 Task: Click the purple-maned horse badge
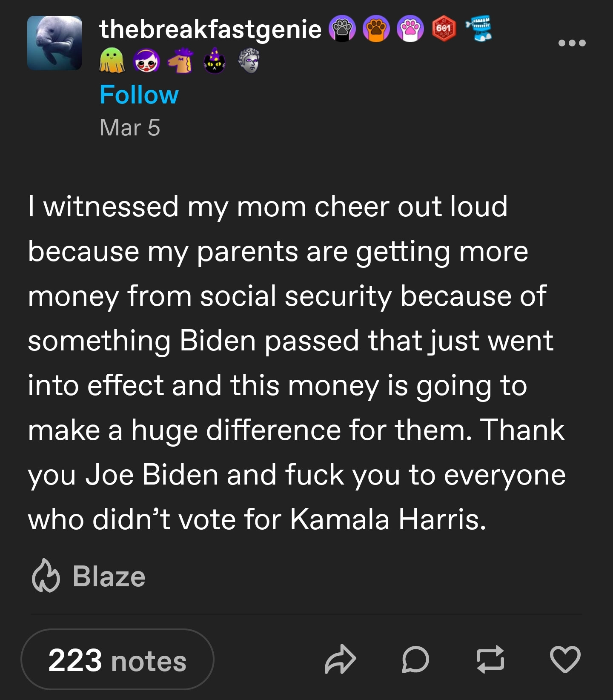pos(181,61)
